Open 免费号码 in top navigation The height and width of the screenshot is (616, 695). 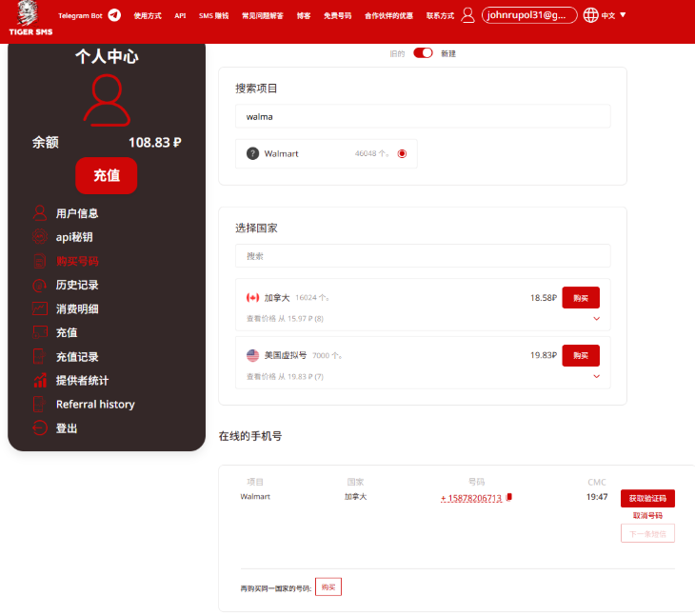337,16
